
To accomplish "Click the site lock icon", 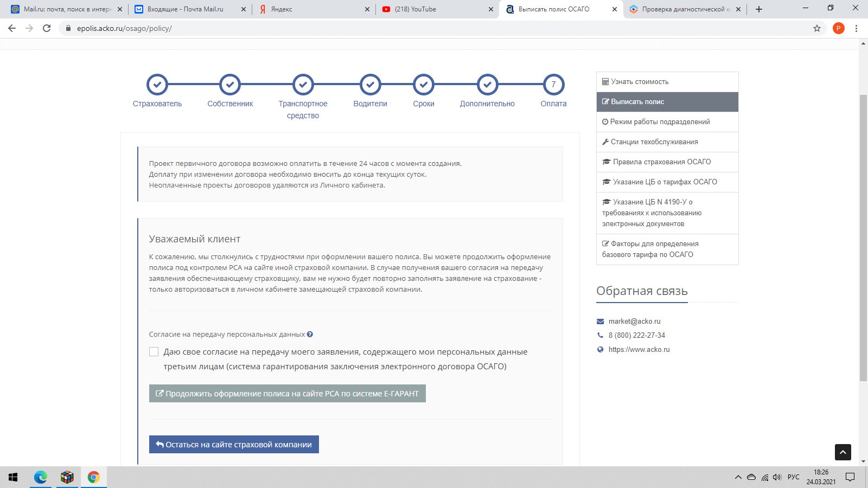I will (68, 28).
